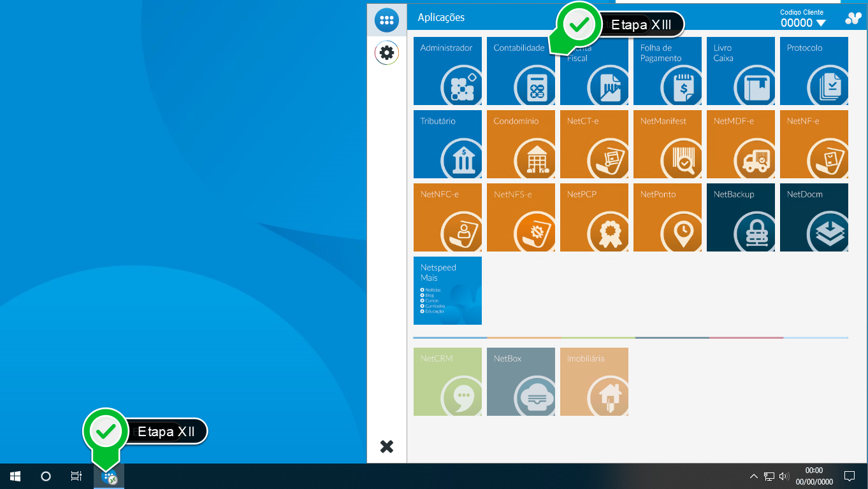This screenshot has height=489, width=868.
Task: Click the Netspeed logo in header
Action: point(853,18)
